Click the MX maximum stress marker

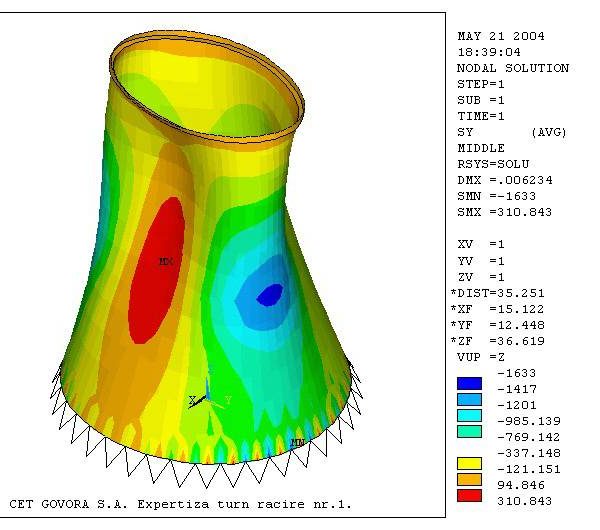pyautogui.click(x=165, y=261)
